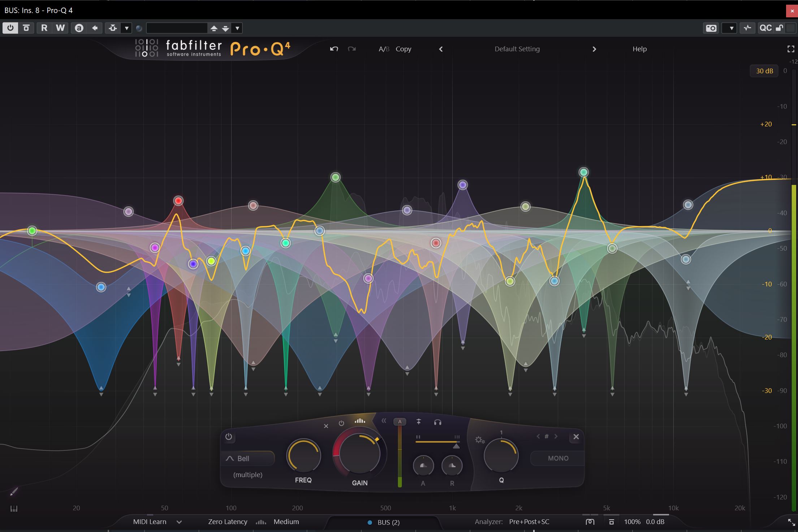798x532 pixels.
Task: Click the piano keyboard display icon
Action: point(14,509)
